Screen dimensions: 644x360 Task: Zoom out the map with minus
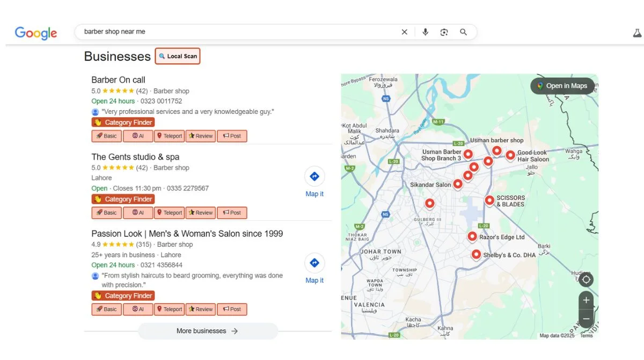pos(586,319)
